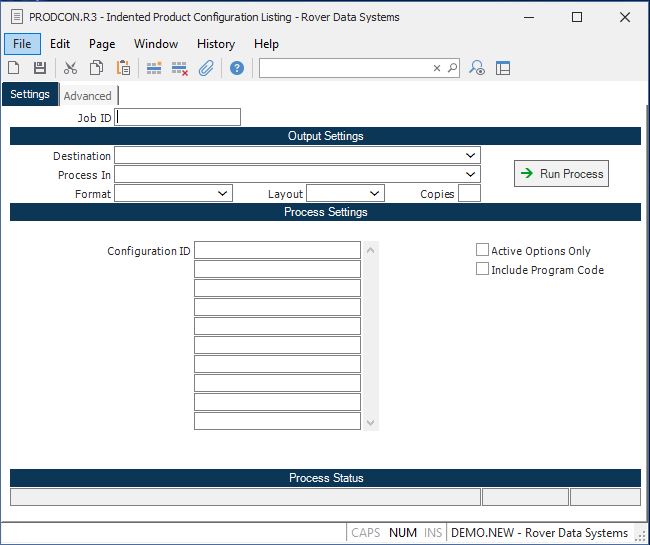
Task: Click the Cut scissors icon
Action: click(70, 68)
